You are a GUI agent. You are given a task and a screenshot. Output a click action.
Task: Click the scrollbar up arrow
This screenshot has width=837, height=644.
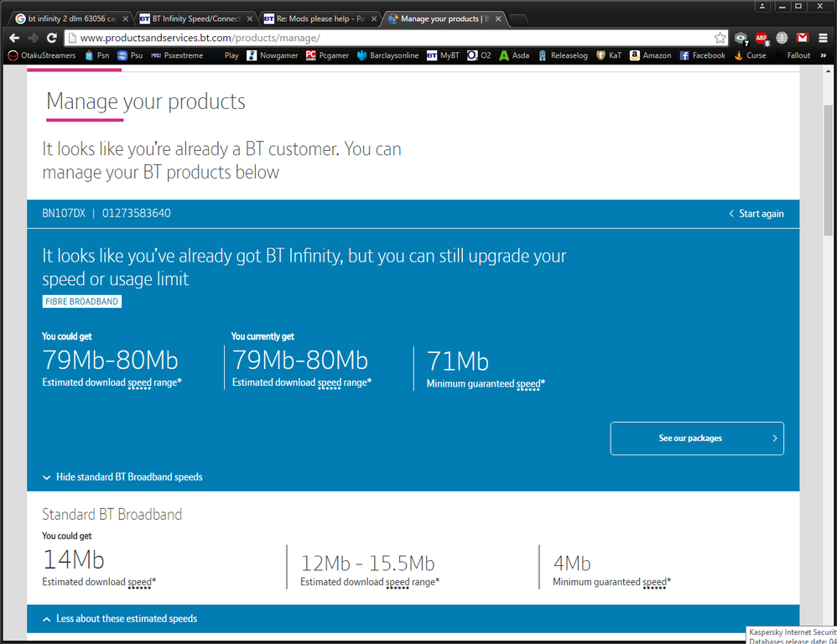coord(828,71)
